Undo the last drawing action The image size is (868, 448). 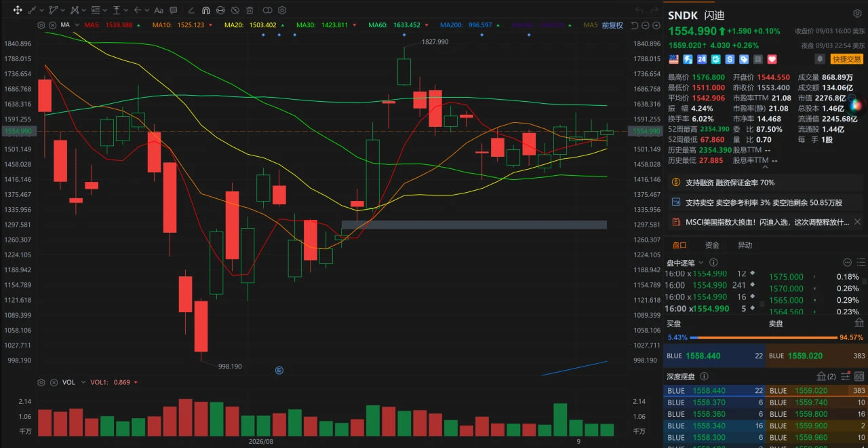[639, 10]
